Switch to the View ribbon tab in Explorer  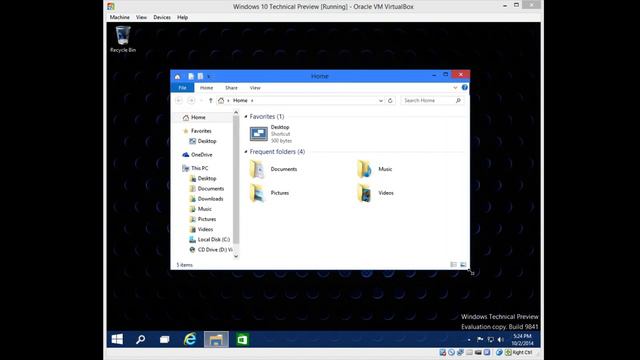(255, 88)
